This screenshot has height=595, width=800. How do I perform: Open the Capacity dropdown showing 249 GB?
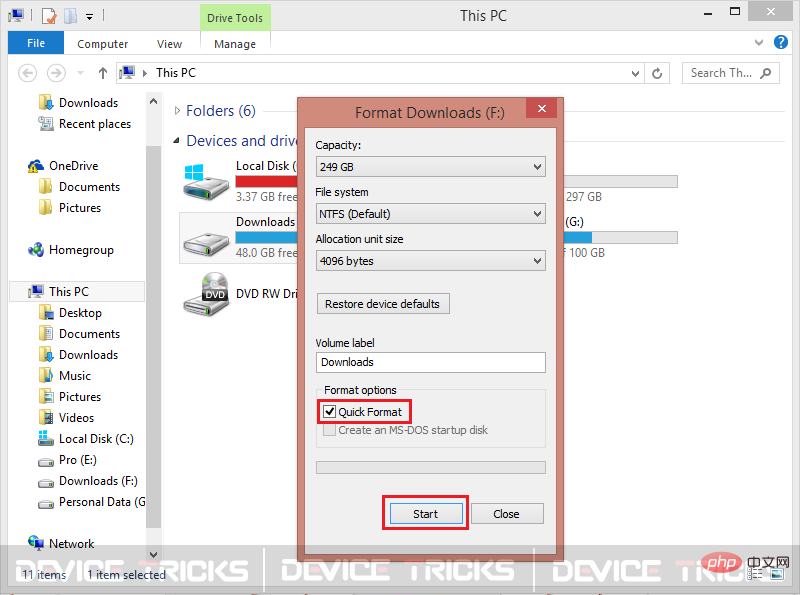[431, 167]
